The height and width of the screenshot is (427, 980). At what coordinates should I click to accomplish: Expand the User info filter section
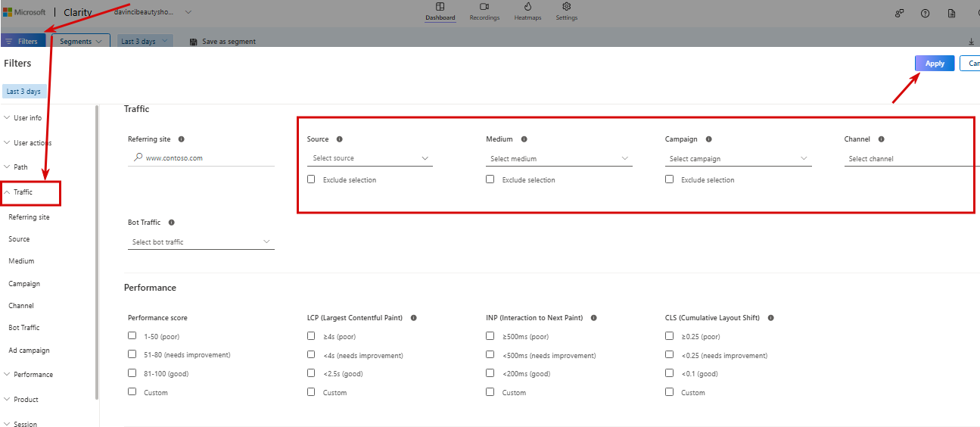pyautogui.click(x=27, y=118)
